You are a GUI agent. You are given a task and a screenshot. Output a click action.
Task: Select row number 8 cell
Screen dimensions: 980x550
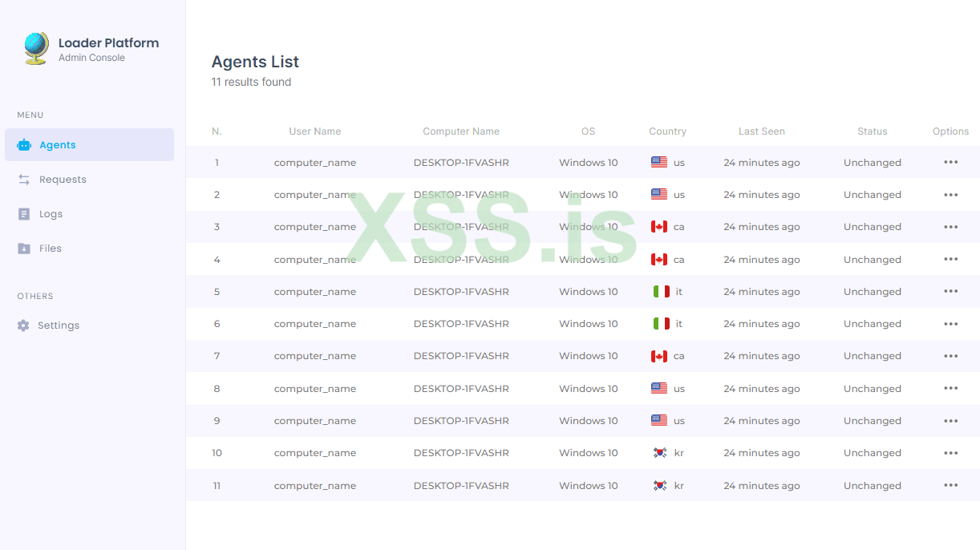tap(217, 388)
